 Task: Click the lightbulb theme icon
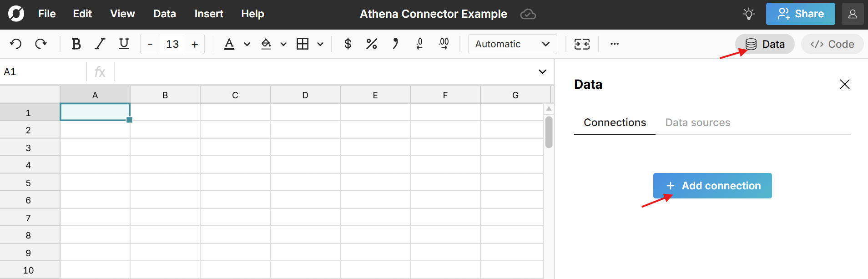pyautogui.click(x=748, y=14)
